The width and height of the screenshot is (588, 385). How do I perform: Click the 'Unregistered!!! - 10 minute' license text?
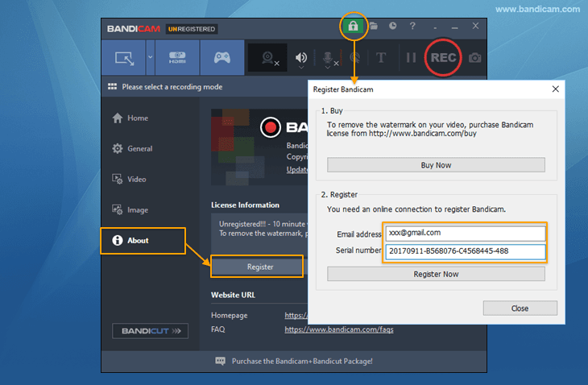pos(262,224)
